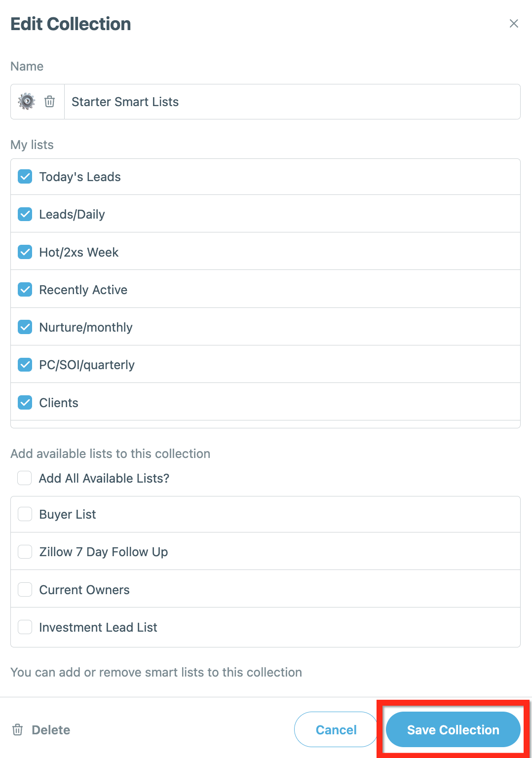Click the gear emoji icon beside collection name
This screenshot has height=758, width=532.
coord(27,102)
